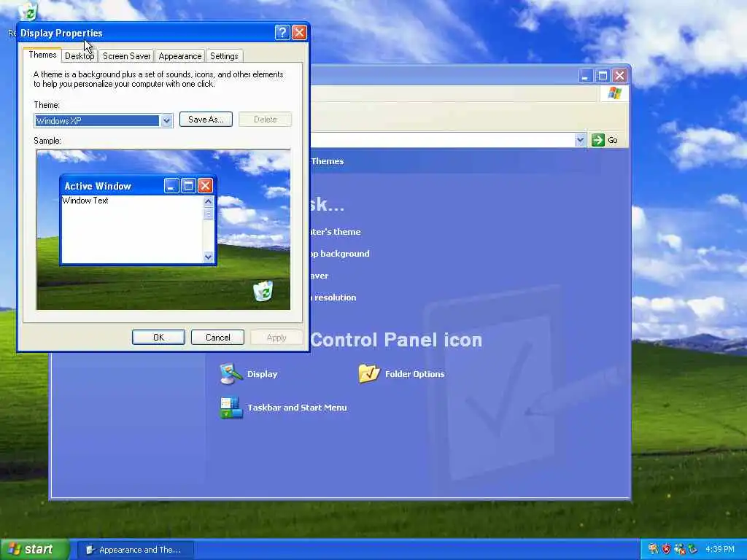Expand the address bar dropdown in Control Panel

(x=580, y=140)
